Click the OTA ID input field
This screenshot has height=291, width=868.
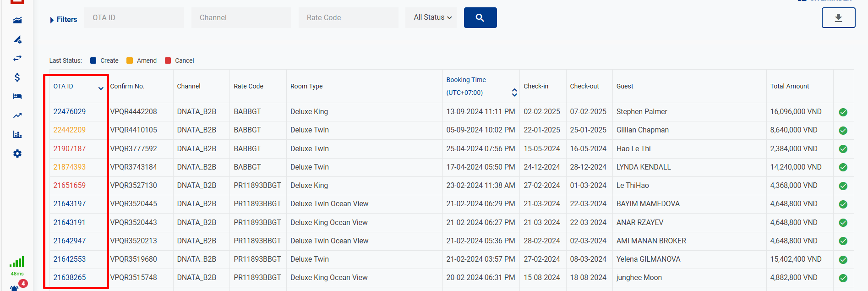(x=134, y=18)
